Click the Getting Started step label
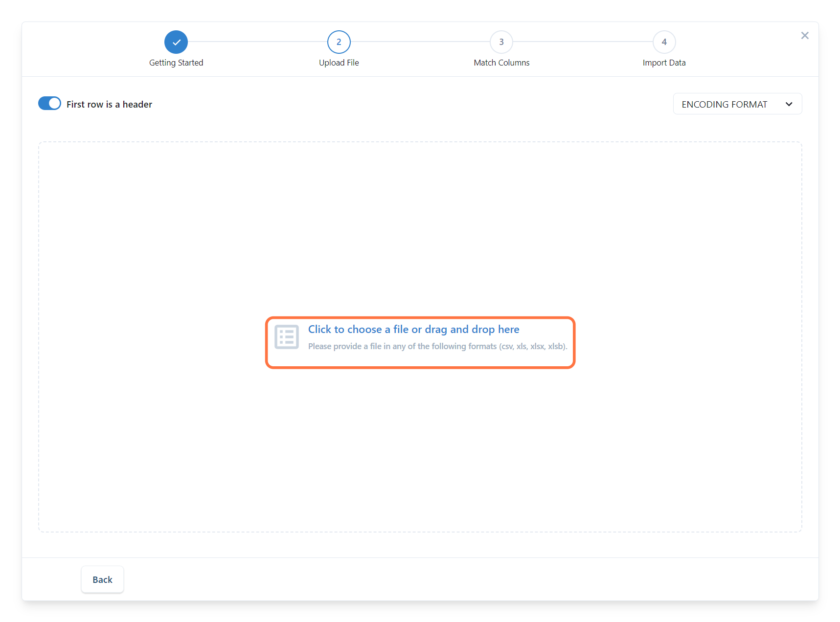 [176, 63]
